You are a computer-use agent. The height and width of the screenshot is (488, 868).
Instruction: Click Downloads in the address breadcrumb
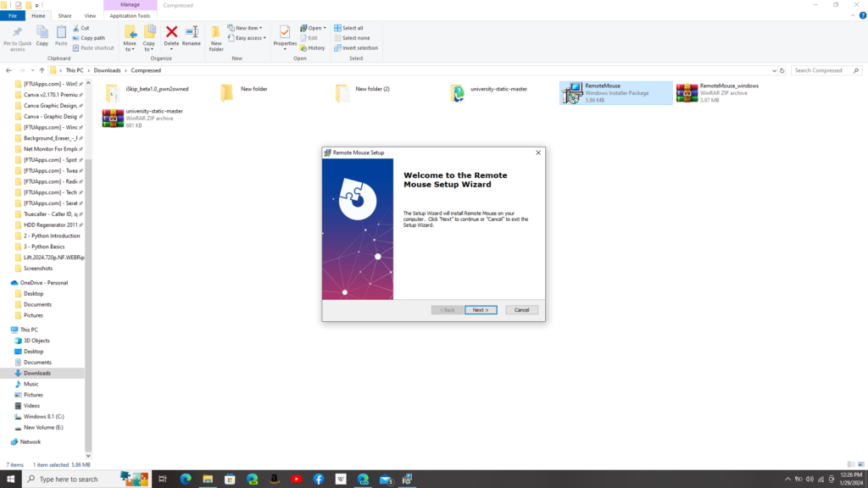click(107, 70)
